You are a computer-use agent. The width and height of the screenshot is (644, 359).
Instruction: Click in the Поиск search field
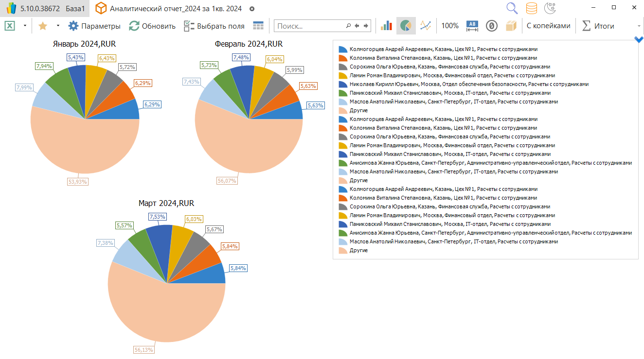click(x=310, y=26)
